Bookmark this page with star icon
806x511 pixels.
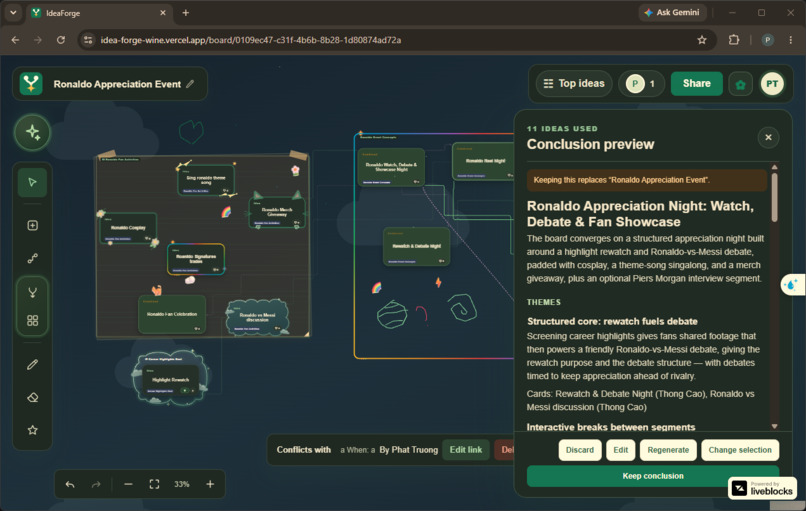pos(702,40)
